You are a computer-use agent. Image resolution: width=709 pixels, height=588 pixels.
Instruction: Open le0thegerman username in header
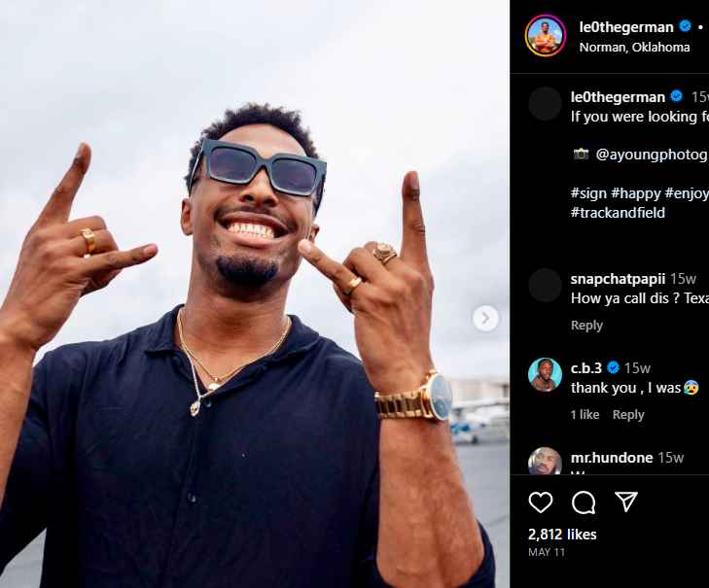pos(626,27)
